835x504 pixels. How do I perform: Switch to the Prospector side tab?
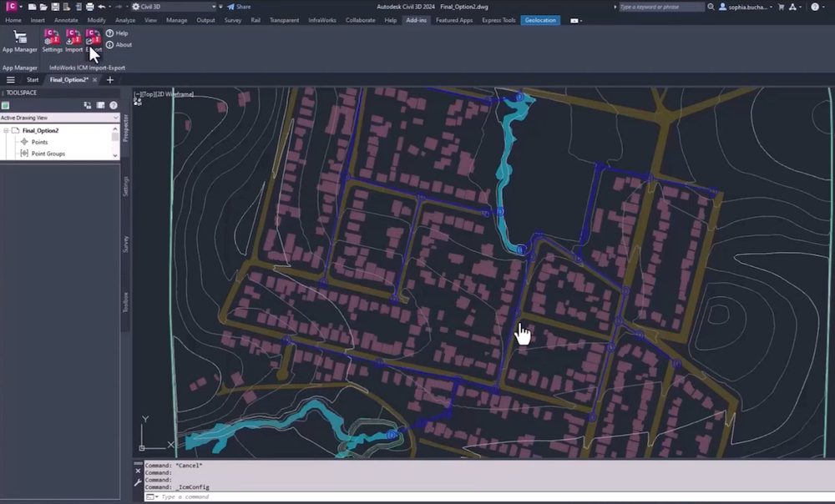click(126, 128)
